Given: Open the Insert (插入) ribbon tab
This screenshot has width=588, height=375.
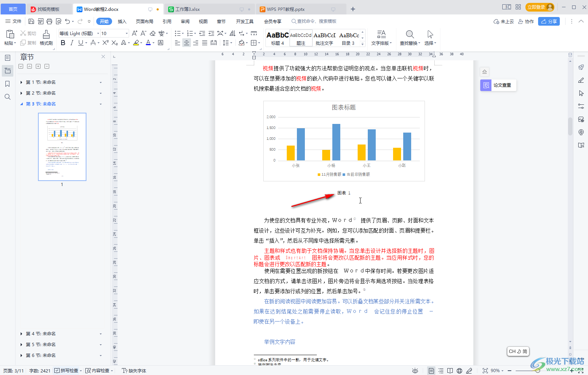Looking at the screenshot, I should [122, 21].
